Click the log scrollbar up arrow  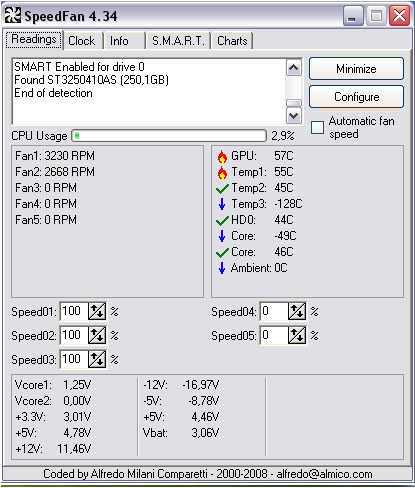[x=293, y=68]
